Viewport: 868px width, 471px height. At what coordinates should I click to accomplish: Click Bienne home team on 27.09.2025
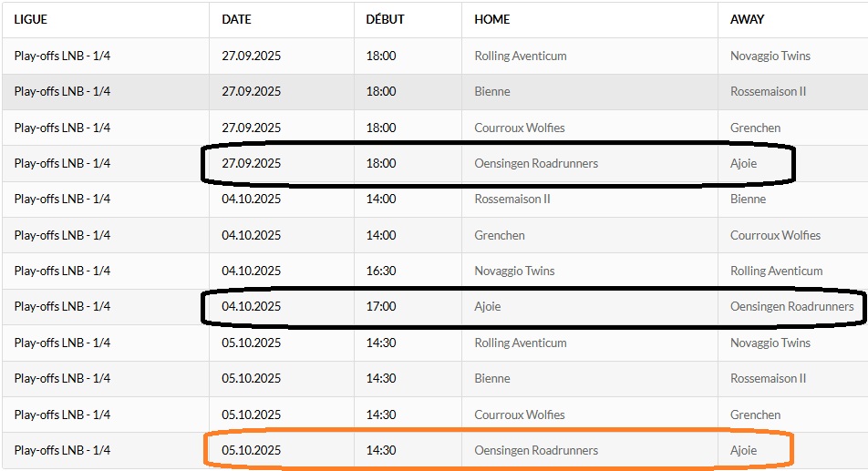click(x=492, y=91)
